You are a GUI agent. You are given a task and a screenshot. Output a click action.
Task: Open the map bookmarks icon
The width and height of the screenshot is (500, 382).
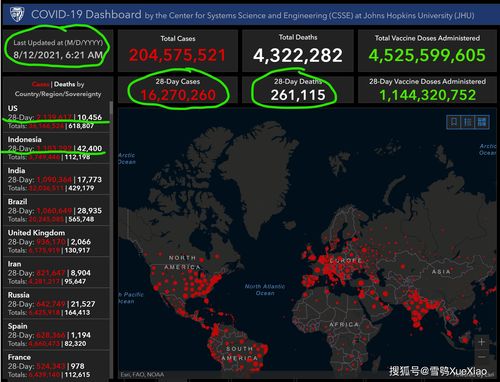click(x=454, y=122)
